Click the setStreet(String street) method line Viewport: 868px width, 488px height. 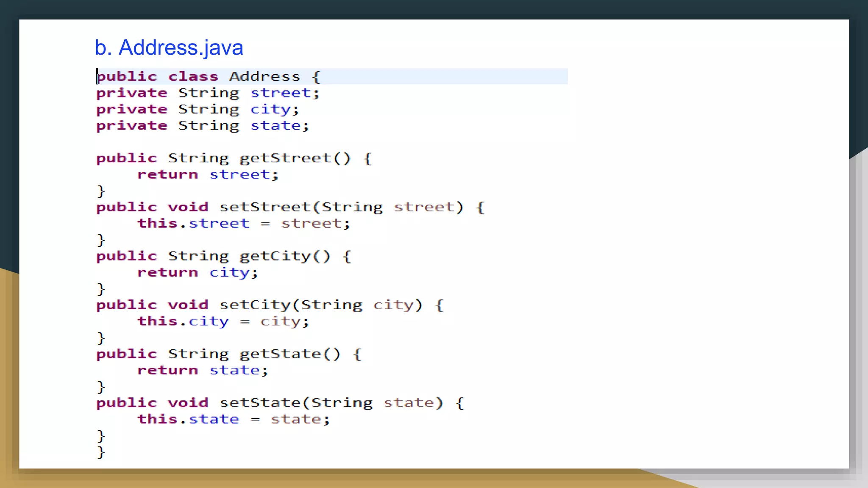290,207
